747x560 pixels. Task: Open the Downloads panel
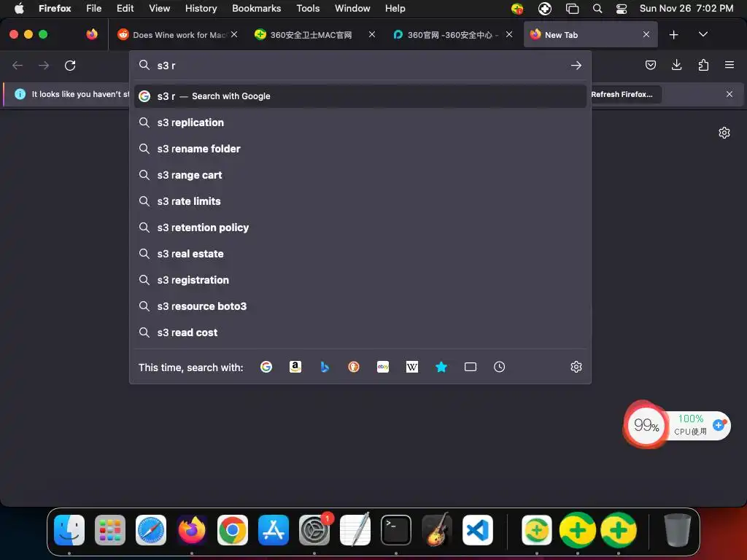pyautogui.click(x=676, y=65)
